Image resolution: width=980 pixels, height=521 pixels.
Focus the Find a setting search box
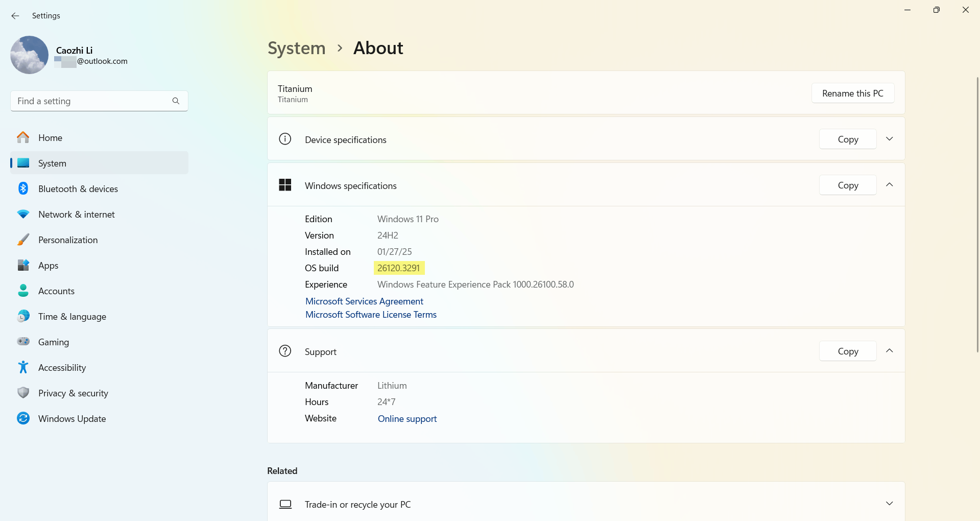pos(99,101)
